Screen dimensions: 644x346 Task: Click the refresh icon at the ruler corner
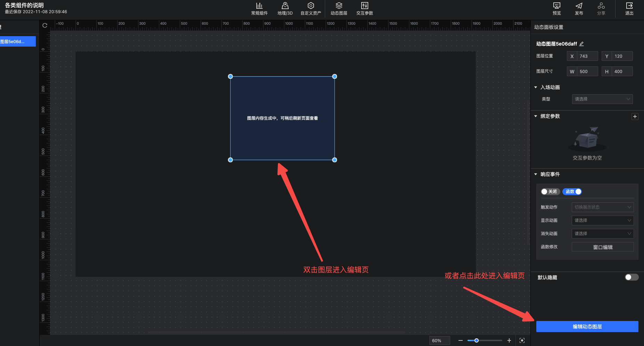click(45, 25)
